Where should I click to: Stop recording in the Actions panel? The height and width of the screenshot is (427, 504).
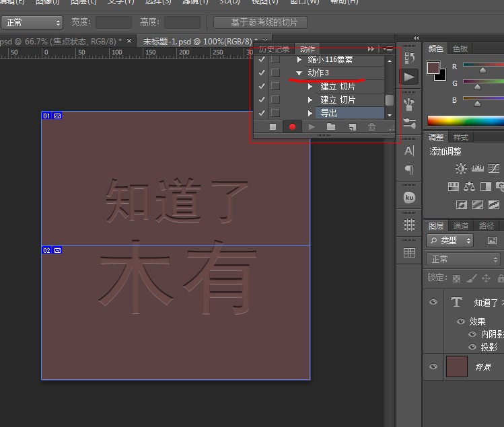point(273,126)
